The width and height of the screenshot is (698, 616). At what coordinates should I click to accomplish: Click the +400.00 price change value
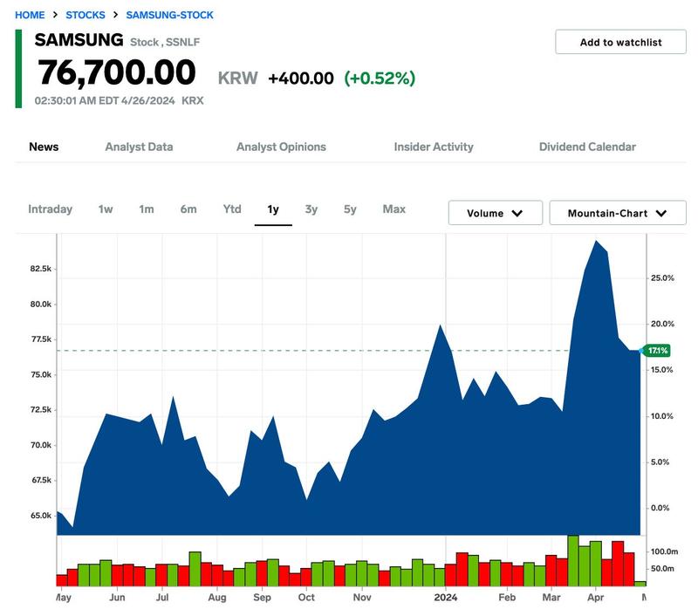(301, 79)
